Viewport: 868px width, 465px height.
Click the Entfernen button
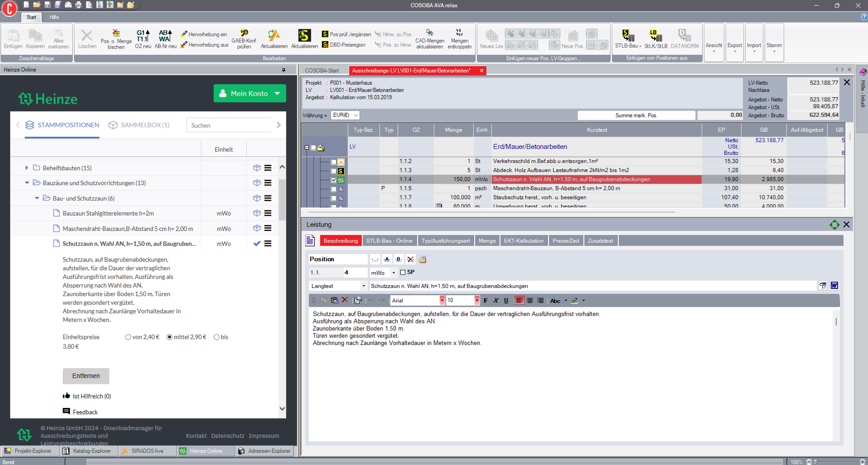click(x=86, y=376)
